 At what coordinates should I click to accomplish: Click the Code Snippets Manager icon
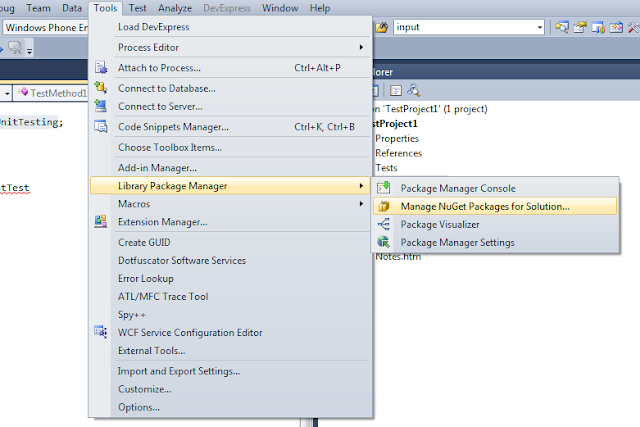tap(100, 127)
